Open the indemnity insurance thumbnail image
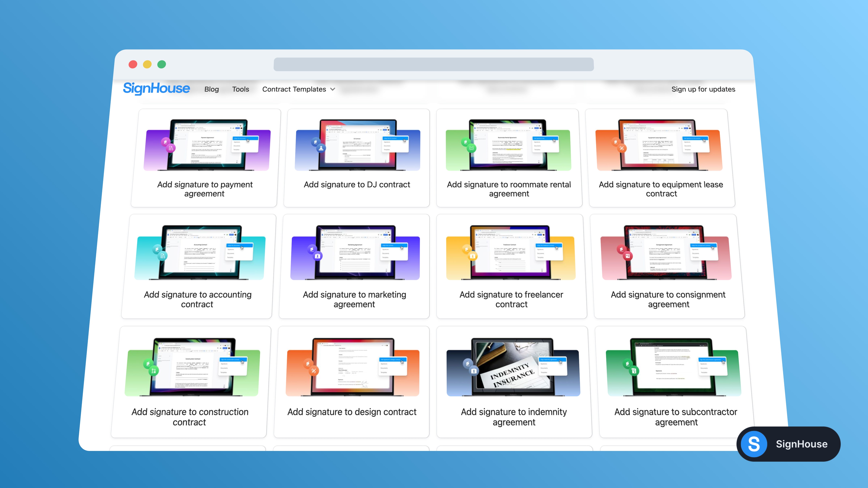This screenshot has width=868, height=488. (x=513, y=367)
